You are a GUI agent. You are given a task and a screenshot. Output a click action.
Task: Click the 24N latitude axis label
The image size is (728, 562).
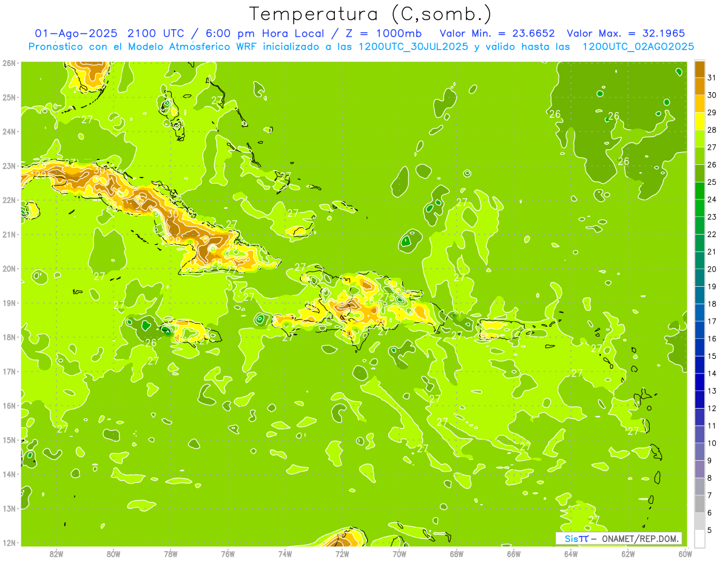point(9,132)
